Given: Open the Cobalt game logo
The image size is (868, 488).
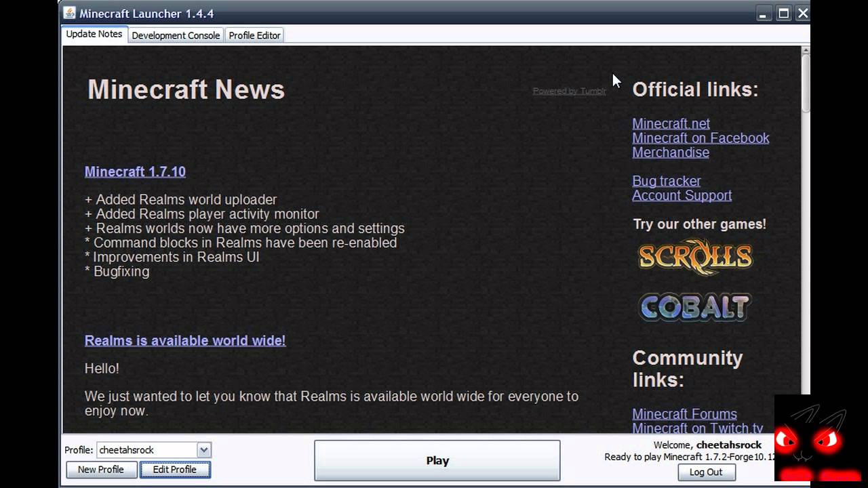Looking at the screenshot, I should pos(695,307).
